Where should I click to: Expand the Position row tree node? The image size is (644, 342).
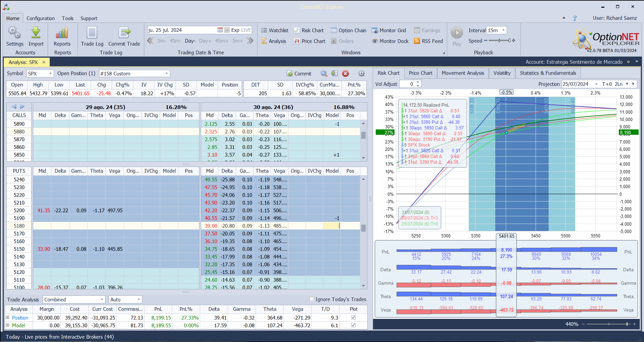[8, 318]
